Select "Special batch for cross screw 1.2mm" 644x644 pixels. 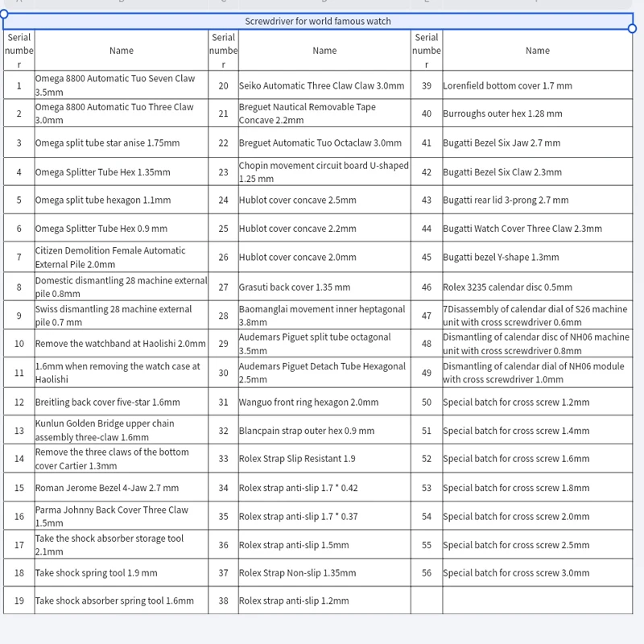tap(538, 402)
